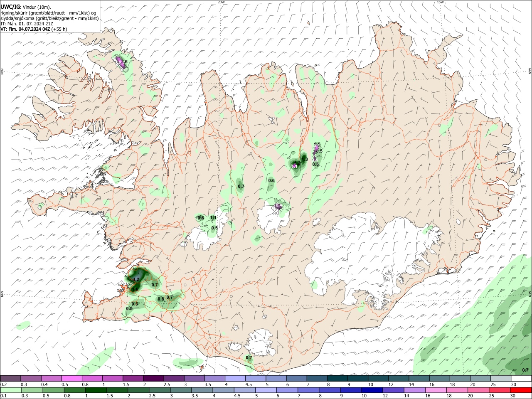The height and width of the screenshot is (399, 532).
Task: Pick light purple lower swatch between 14 and 16
Action: click(x=415, y=390)
